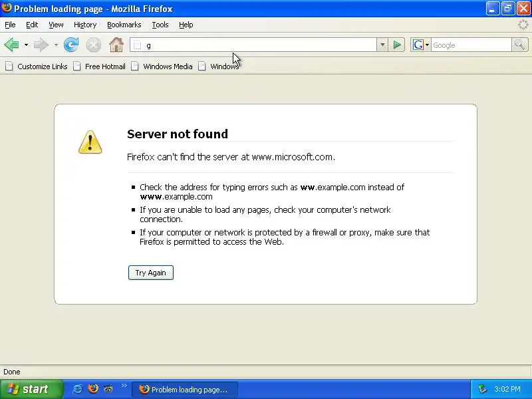Close the Firefox window
Image resolution: width=532 pixels, height=399 pixels.
(x=523, y=9)
